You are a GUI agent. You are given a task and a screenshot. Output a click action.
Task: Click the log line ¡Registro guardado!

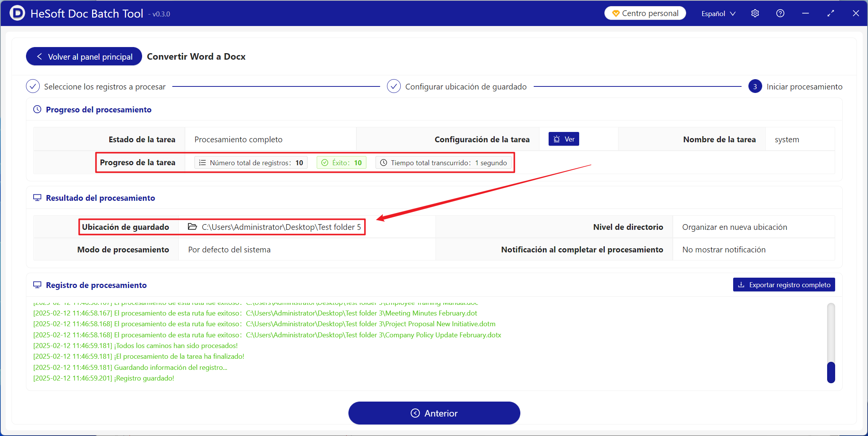pos(104,378)
